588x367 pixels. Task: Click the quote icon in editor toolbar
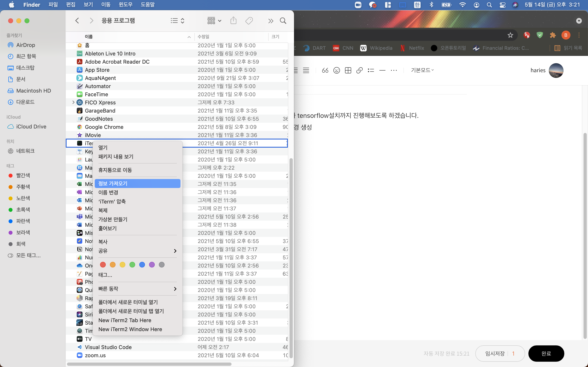click(x=325, y=70)
